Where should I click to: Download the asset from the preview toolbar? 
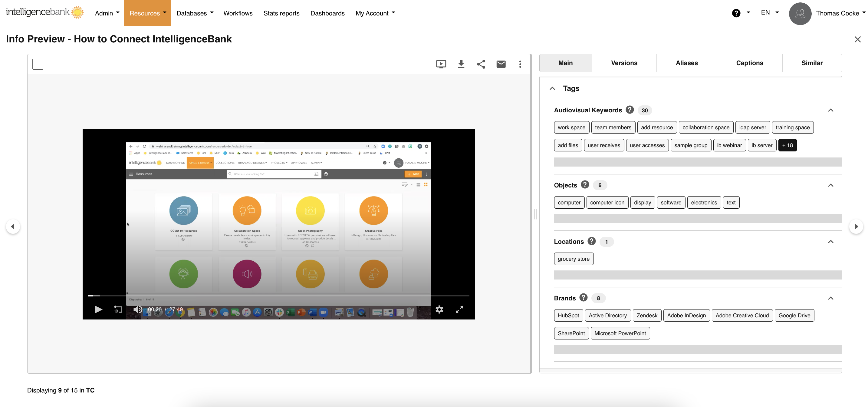tap(461, 64)
